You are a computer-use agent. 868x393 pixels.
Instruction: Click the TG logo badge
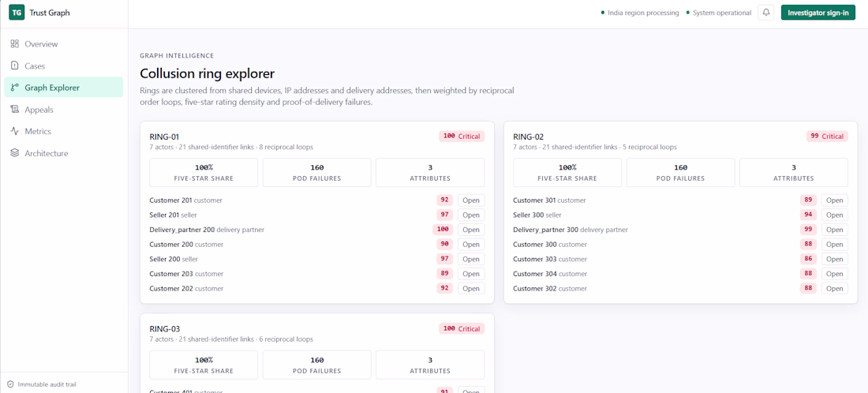[x=17, y=13]
